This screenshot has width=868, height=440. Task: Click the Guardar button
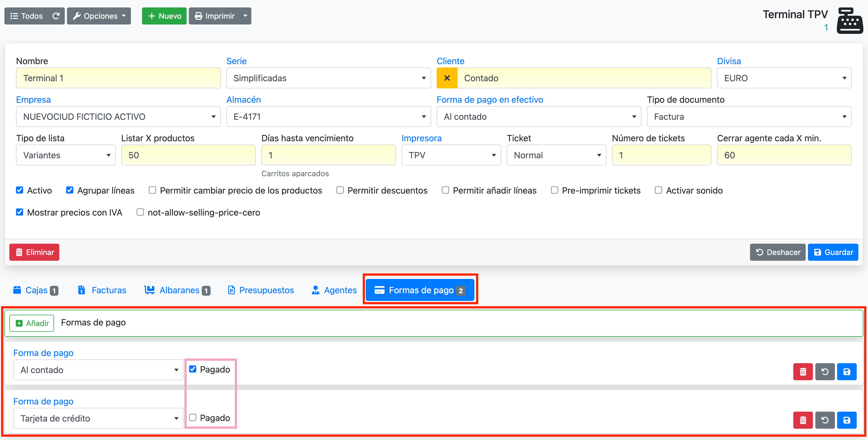click(833, 252)
